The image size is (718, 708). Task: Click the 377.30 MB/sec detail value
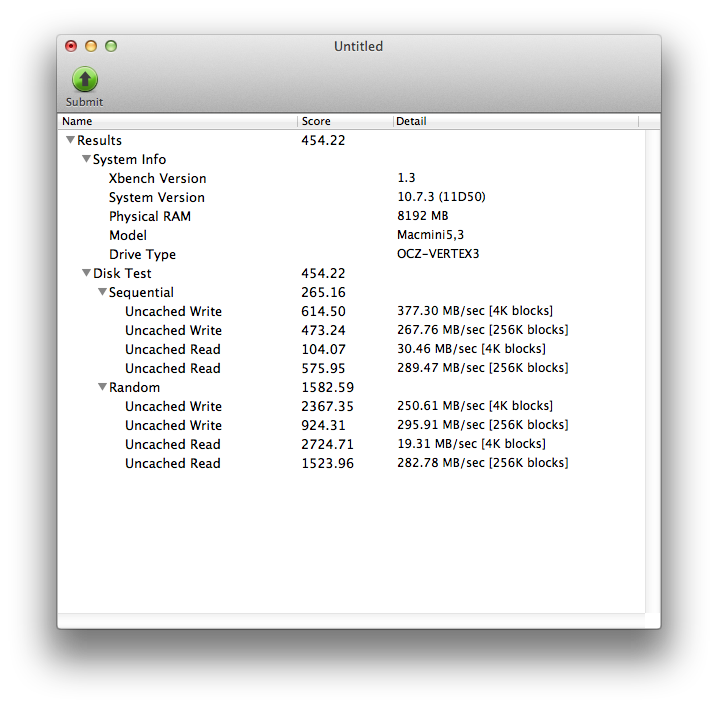(x=475, y=311)
